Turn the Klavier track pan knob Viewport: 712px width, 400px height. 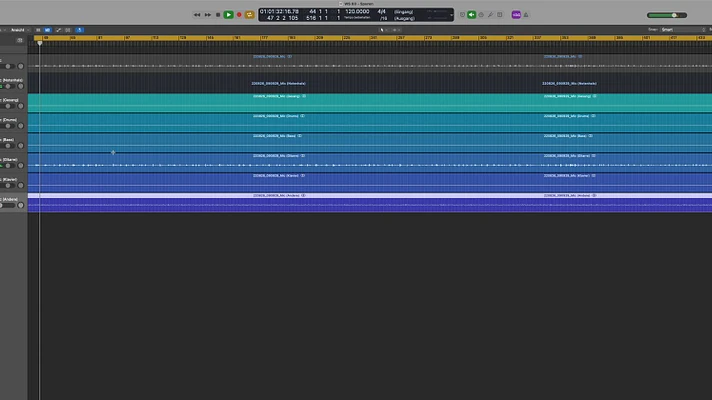point(20,186)
